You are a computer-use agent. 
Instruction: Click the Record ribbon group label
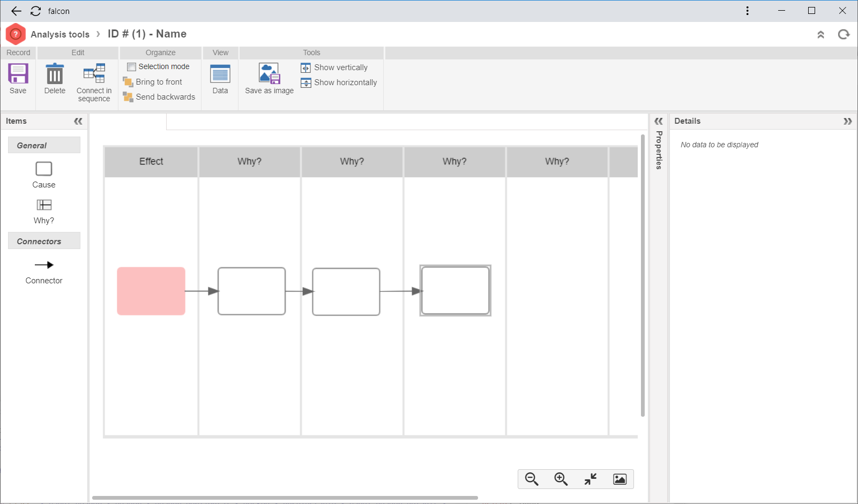pos(18,52)
